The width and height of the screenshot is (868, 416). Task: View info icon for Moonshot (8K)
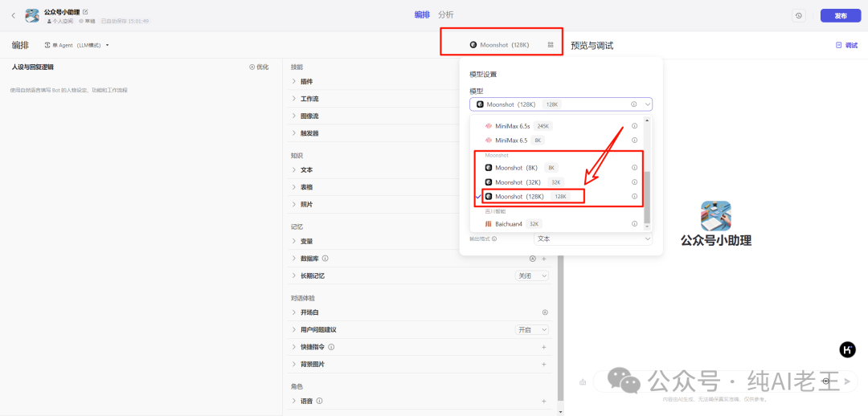634,167
